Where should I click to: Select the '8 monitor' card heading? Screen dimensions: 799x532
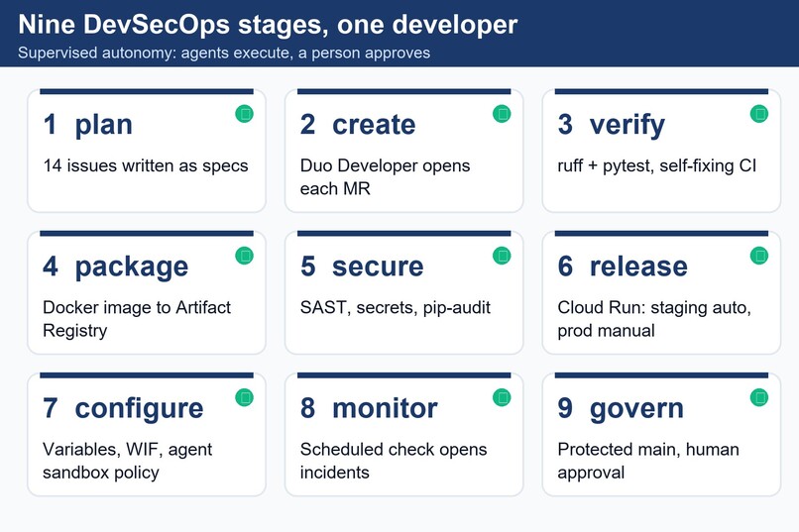click(369, 408)
